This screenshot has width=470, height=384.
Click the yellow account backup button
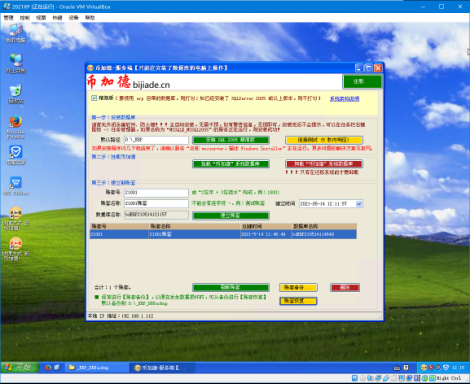coord(298,287)
